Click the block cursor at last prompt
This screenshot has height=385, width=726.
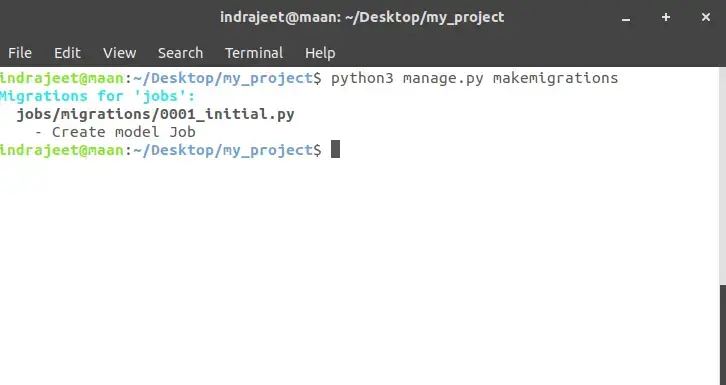pyautogui.click(x=335, y=149)
